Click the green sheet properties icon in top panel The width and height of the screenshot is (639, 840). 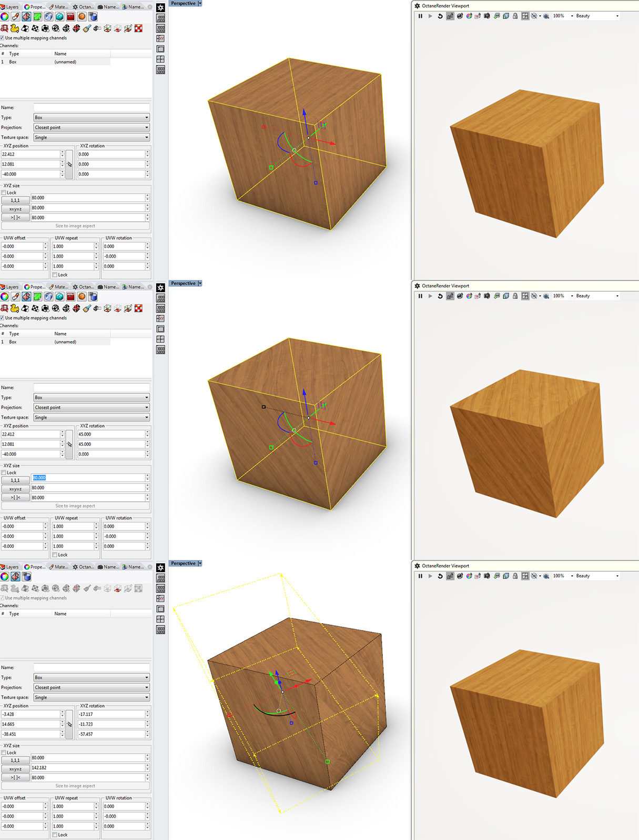(x=38, y=17)
